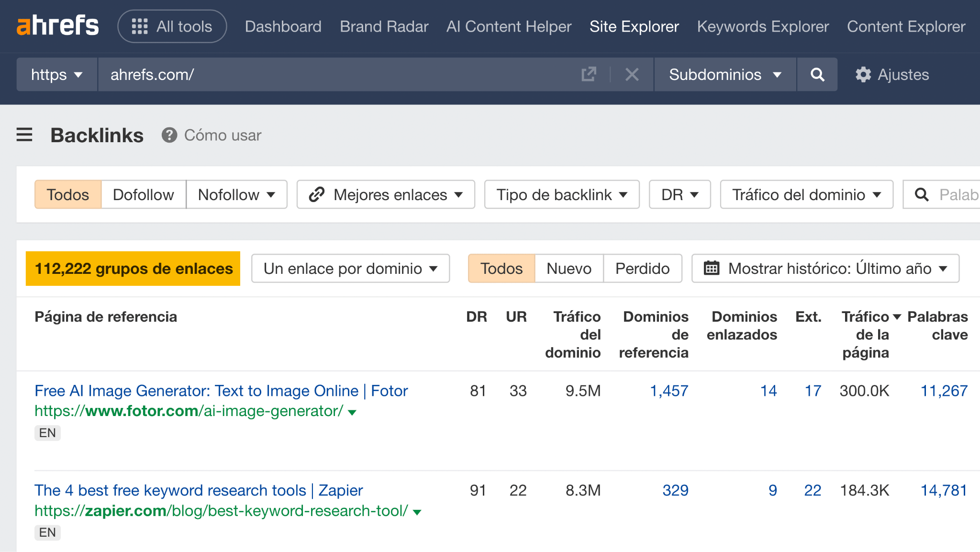This screenshot has width=980, height=552.
Task: Navigate to the Dashboard
Action: point(283,26)
